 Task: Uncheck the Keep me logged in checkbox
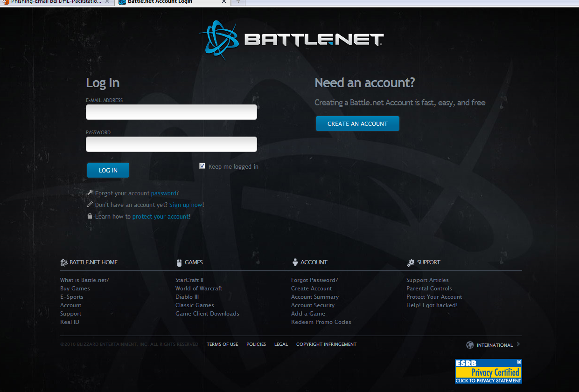click(202, 165)
